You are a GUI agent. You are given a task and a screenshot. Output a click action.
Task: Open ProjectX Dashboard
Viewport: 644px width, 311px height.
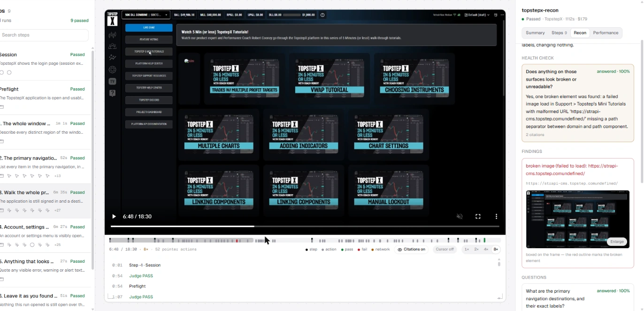[x=149, y=112]
